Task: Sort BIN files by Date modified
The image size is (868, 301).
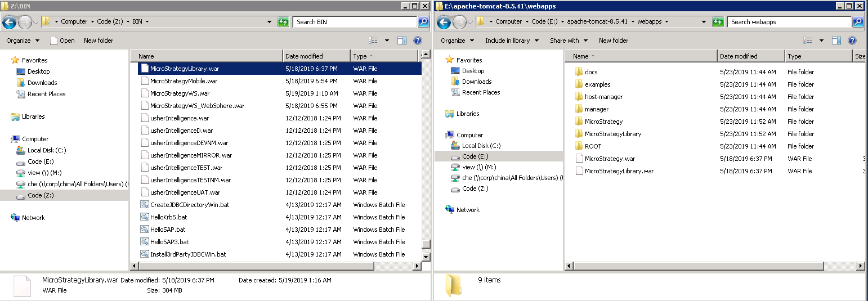Action: point(316,56)
